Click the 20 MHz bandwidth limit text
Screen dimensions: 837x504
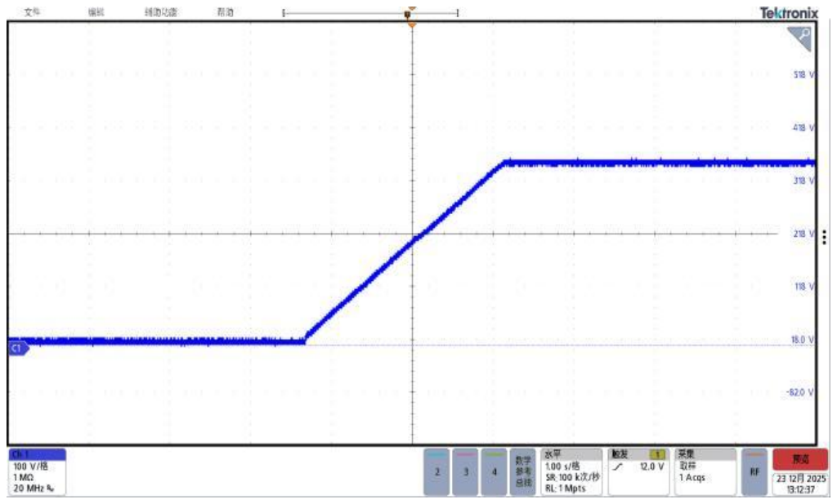pyautogui.click(x=33, y=488)
